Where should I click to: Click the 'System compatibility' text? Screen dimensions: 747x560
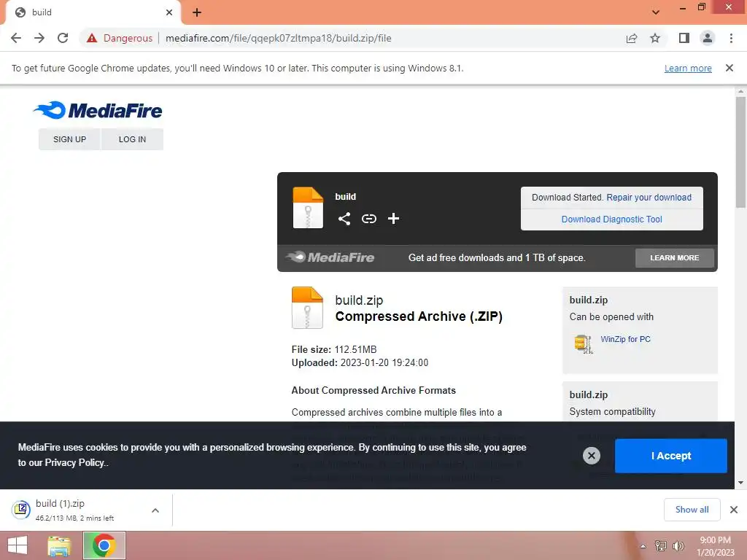pyautogui.click(x=612, y=412)
